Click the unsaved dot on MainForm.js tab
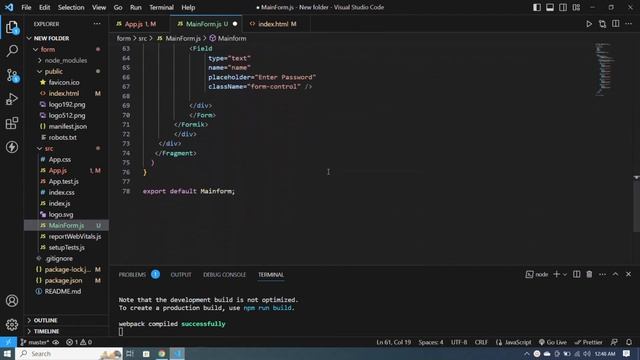 [x=235, y=24]
